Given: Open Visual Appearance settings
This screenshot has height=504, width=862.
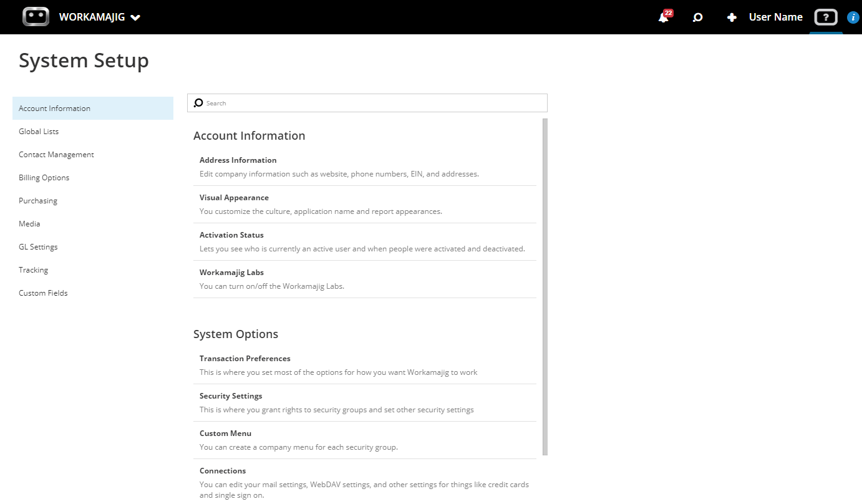Looking at the screenshot, I should pos(365,205).
